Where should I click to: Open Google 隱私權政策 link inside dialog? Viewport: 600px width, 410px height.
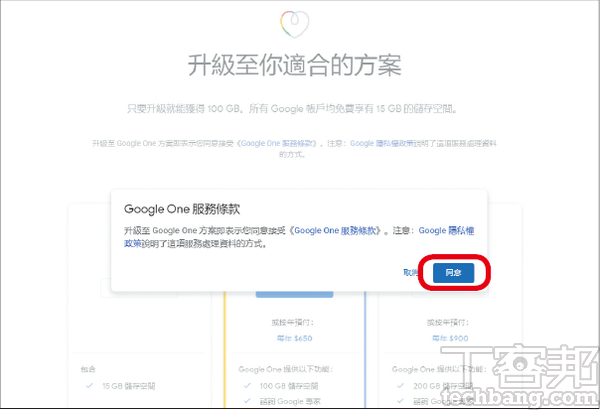(446, 230)
